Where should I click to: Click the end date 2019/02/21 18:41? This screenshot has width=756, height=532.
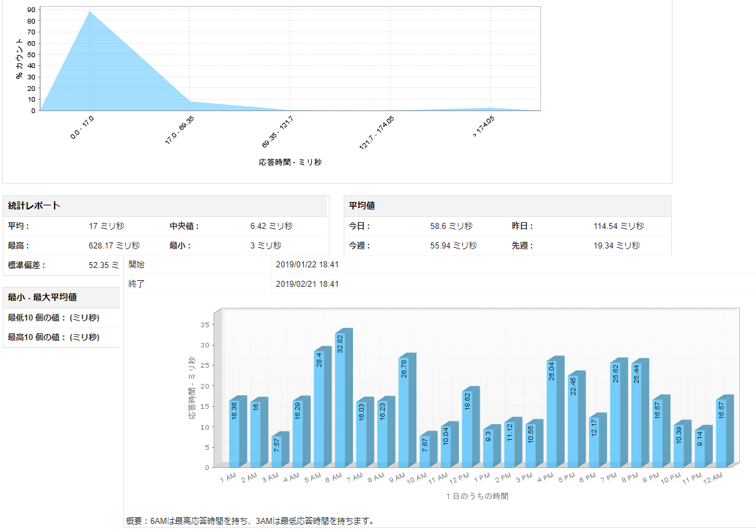[307, 284]
